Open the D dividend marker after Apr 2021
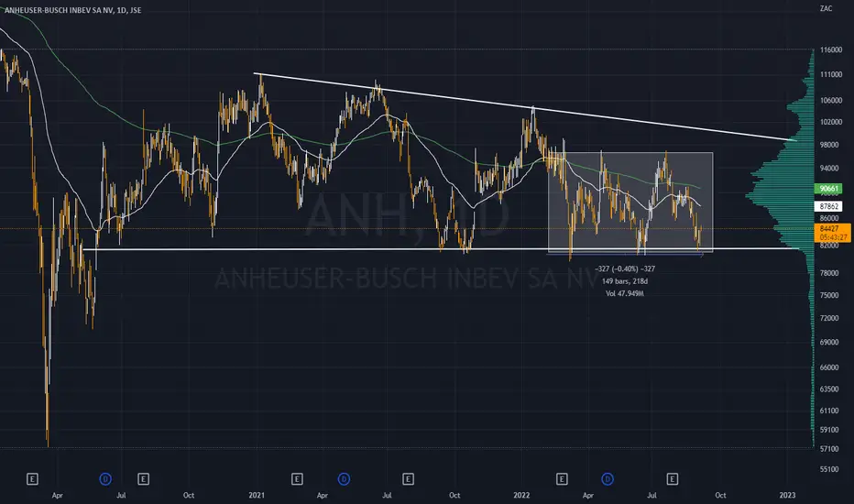 coord(344,479)
